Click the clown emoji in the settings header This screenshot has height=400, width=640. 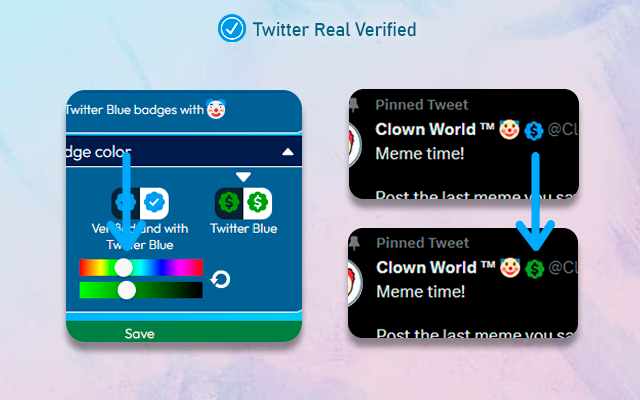click(216, 109)
